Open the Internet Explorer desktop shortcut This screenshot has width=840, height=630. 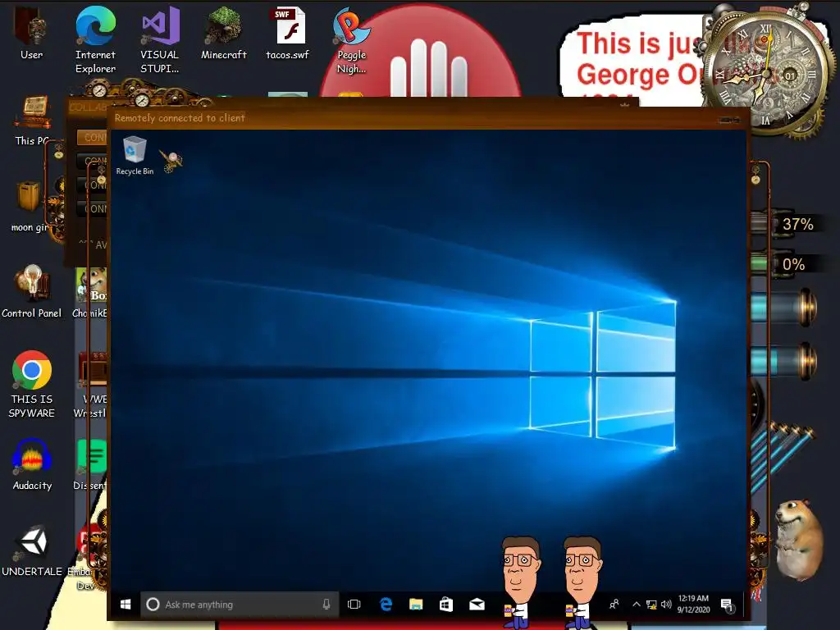click(x=95, y=39)
